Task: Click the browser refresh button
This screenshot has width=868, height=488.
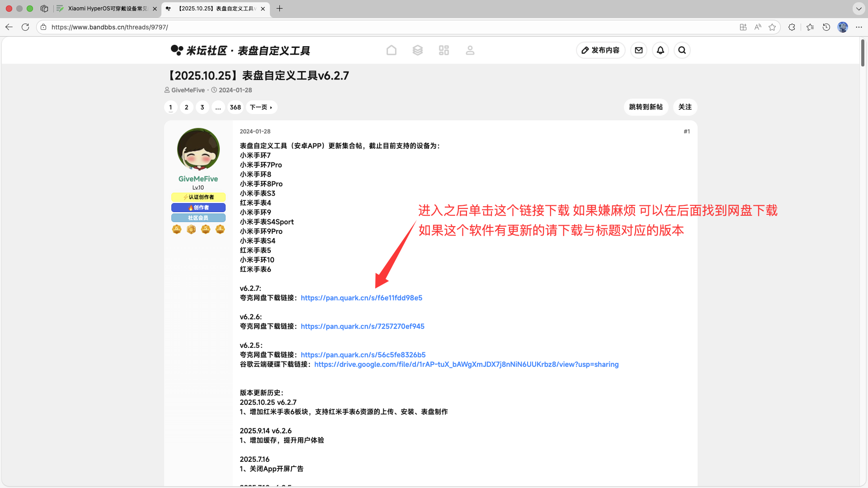Action: tap(25, 27)
